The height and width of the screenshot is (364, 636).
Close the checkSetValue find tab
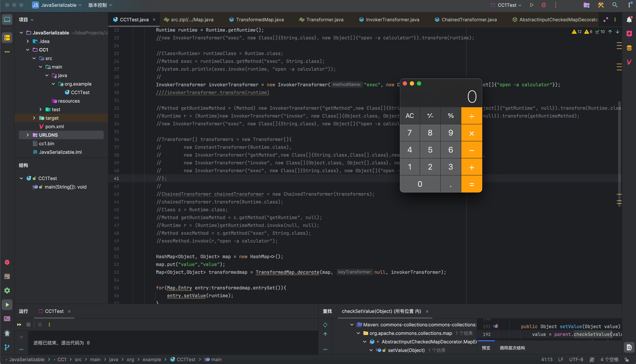point(427,311)
